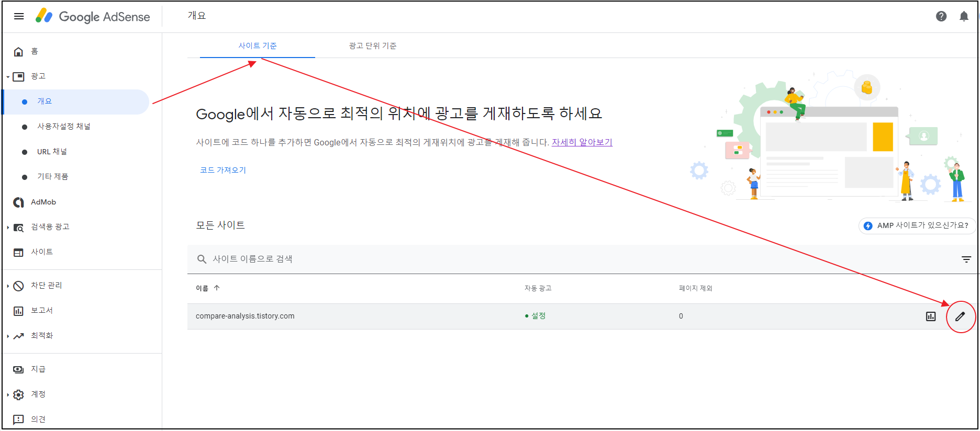Open 의견 in the sidebar
The image size is (980, 431).
tap(38, 419)
